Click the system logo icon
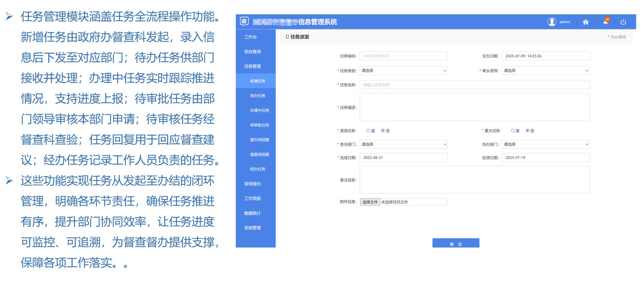 click(x=244, y=21)
